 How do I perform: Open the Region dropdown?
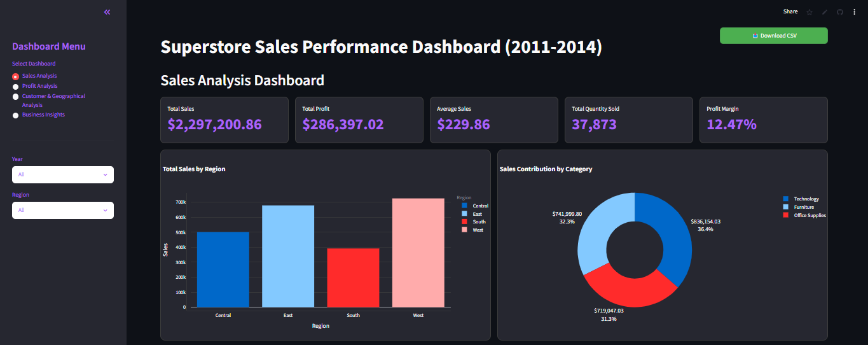tap(63, 210)
